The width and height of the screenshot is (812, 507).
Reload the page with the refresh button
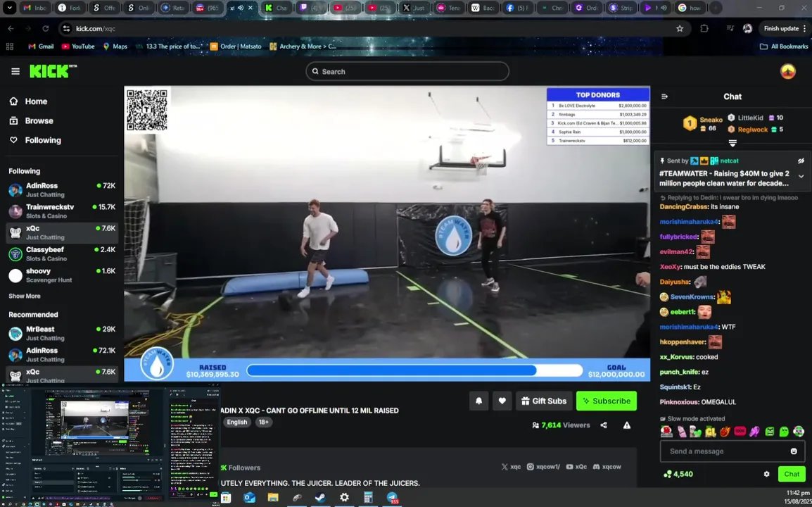(46, 28)
